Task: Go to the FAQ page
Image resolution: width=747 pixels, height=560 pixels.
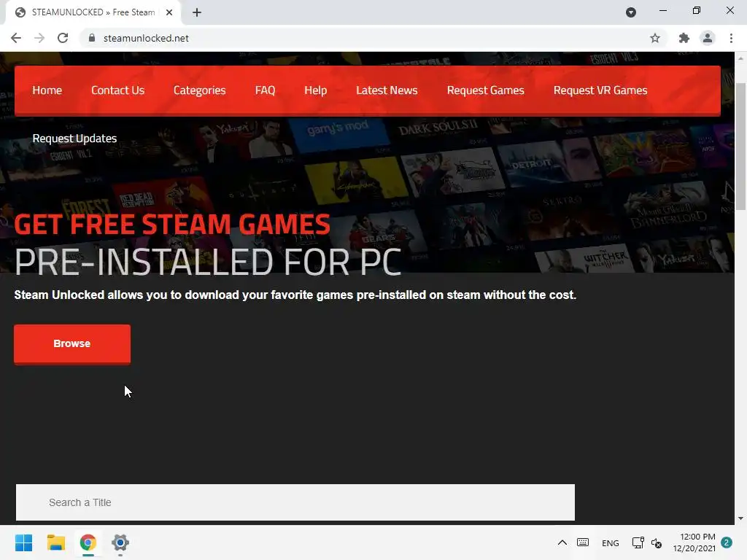Action: [x=265, y=90]
